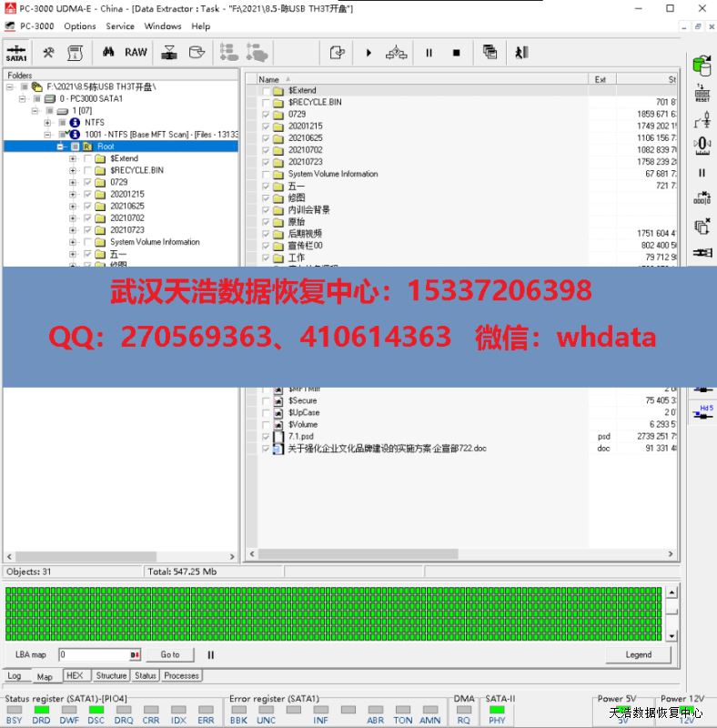The width and height of the screenshot is (717, 728).
Task: Open the Legend button
Action: click(638, 654)
